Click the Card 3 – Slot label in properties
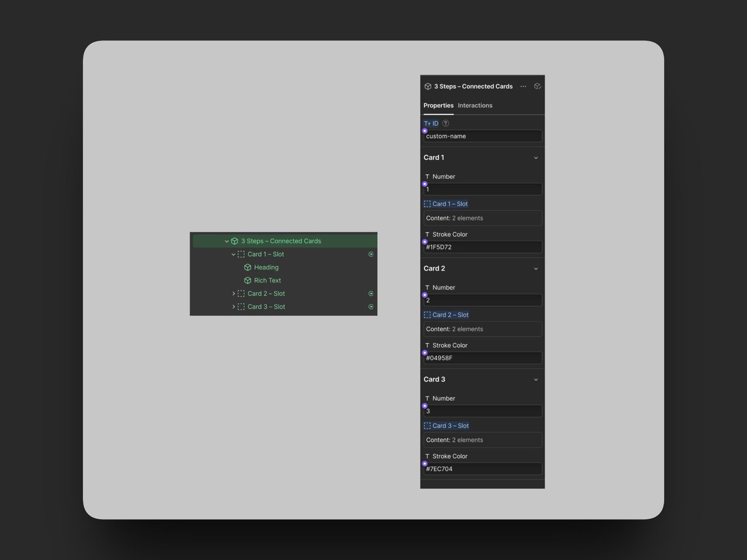 coord(451,426)
